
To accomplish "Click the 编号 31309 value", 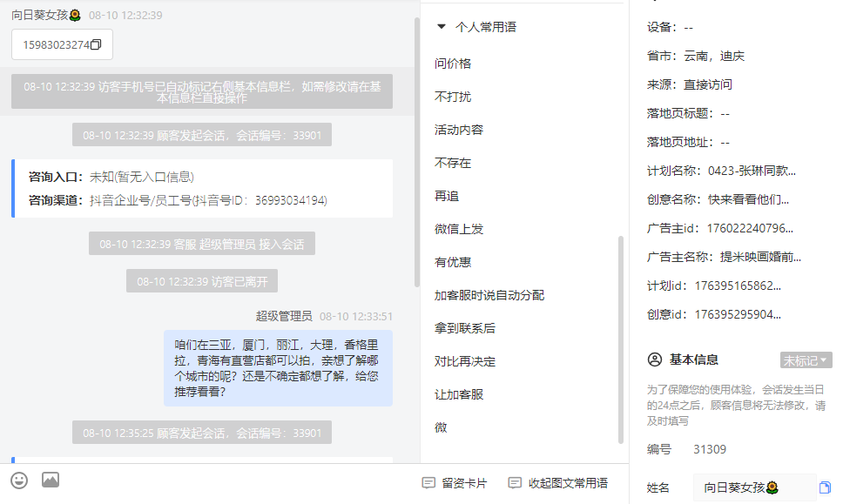I will coord(710,449).
